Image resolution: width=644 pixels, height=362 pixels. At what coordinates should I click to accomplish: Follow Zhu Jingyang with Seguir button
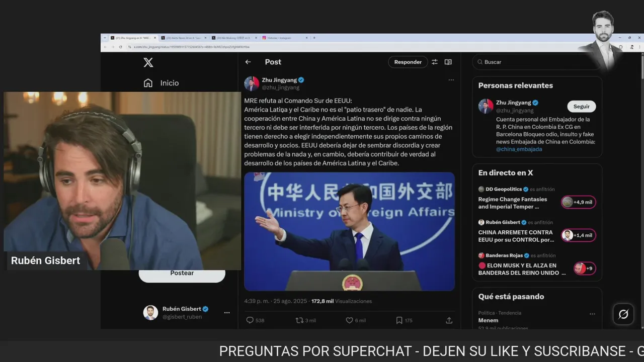582,107
